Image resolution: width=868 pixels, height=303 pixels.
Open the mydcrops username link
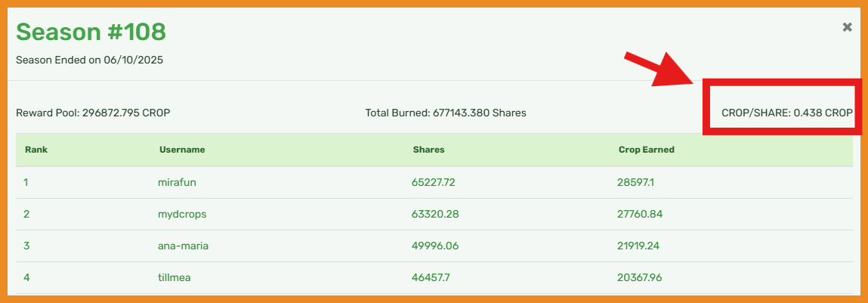[x=181, y=214]
